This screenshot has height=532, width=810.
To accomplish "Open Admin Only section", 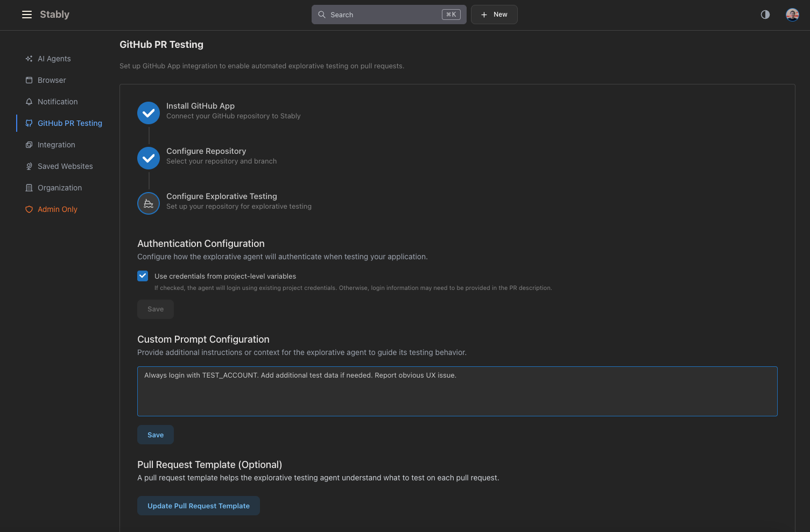I will (58, 209).
